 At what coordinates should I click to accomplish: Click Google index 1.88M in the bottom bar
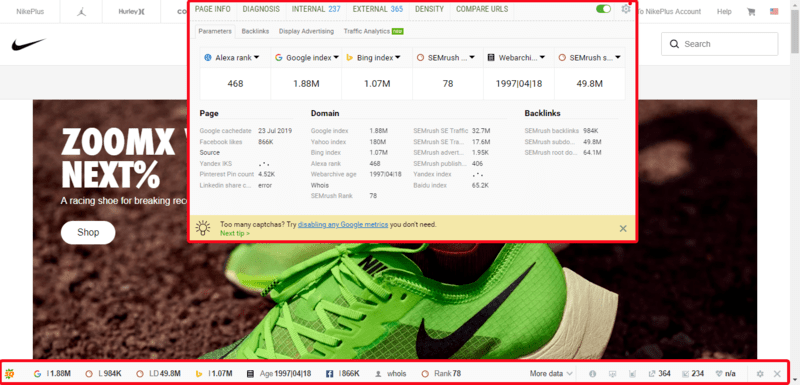(x=52, y=374)
